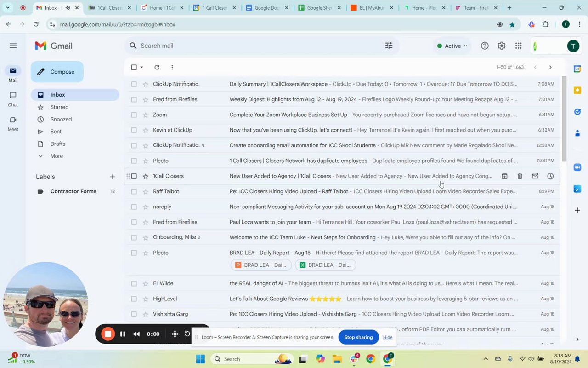Screen dimensions: 588x368
Task: Click the Compose button
Action: [x=57, y=72]
